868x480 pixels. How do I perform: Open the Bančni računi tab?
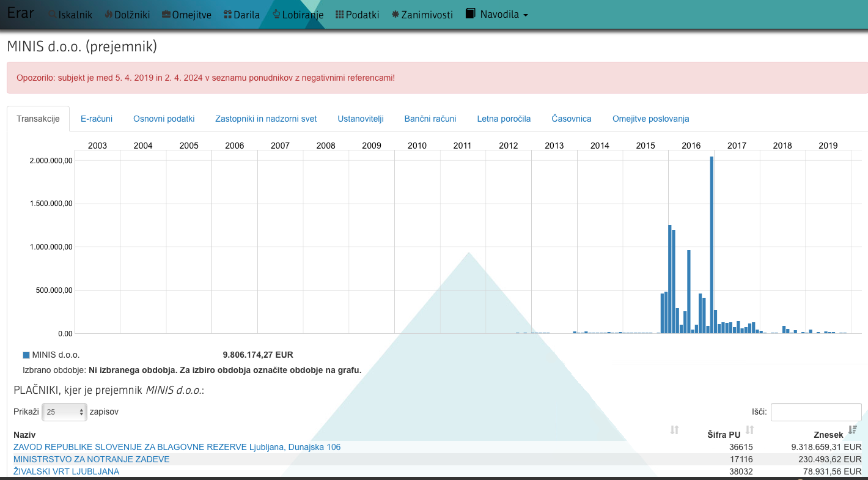pos(430,119)
